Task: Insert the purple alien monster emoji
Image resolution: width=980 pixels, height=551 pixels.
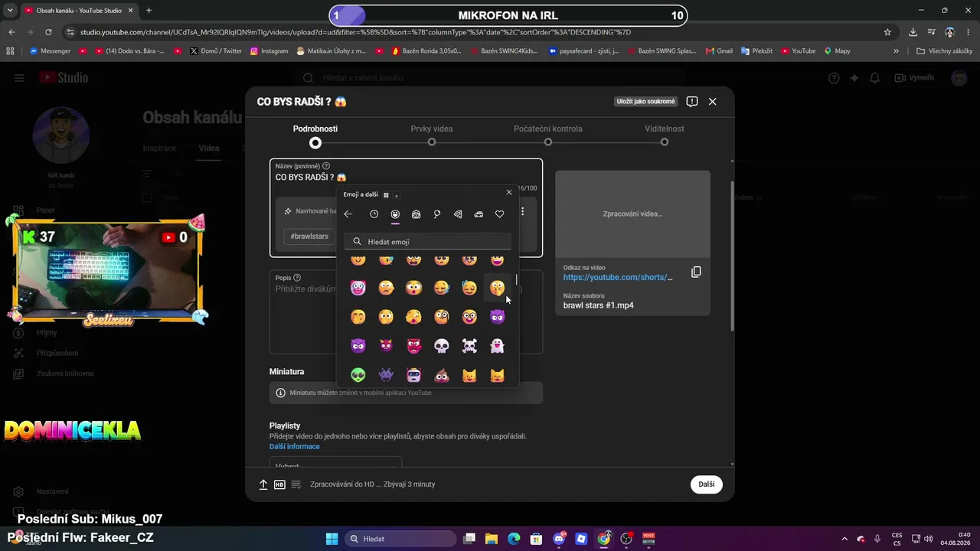Action: click(x=386, y=375)
